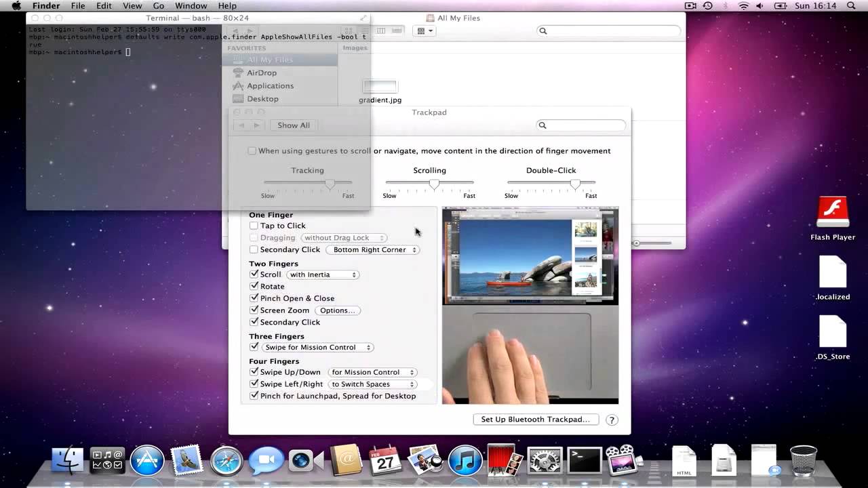Open the Go menu
This screenshot has width=868, height=488.
click(158, 6)
